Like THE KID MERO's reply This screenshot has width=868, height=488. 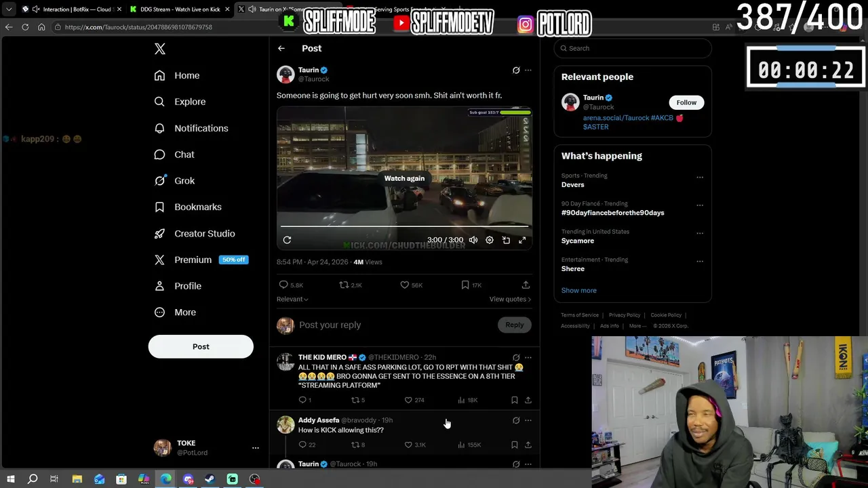pyautogui.click(x=408, y=400)
